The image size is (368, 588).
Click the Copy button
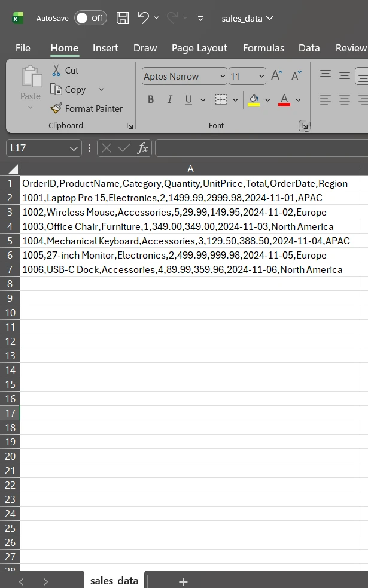pyautogui.click(x=69, y=90)
